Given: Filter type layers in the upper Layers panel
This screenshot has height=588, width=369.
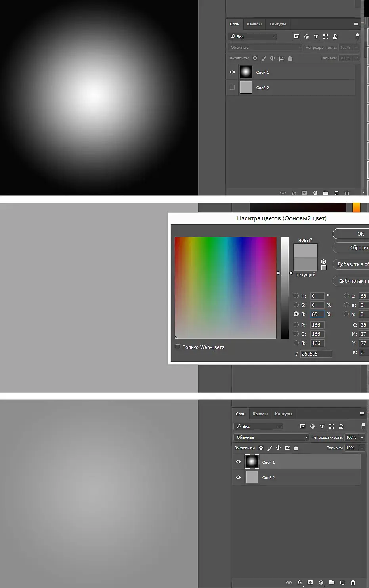Looking at the screenshot, I should [x=316, y=36].
